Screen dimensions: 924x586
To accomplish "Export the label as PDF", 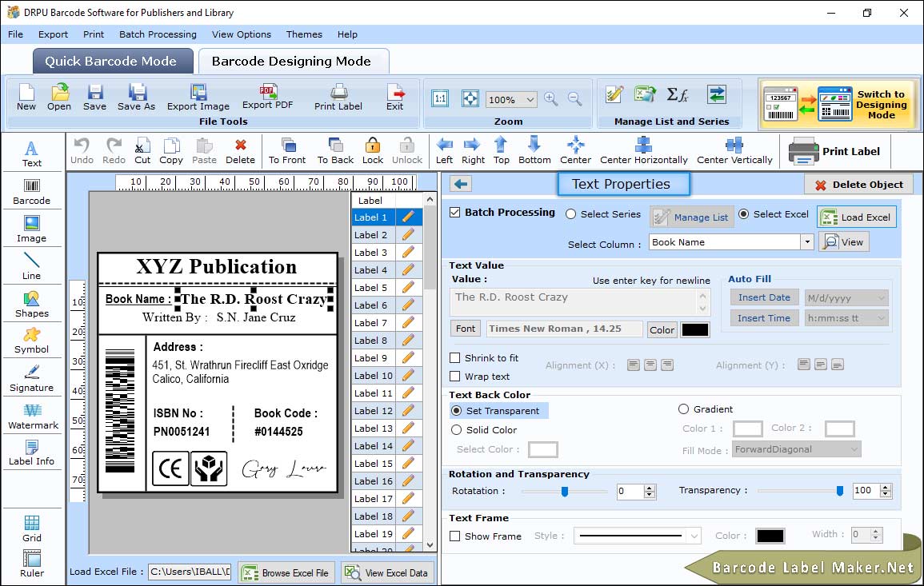I will [x=267, y=98].
